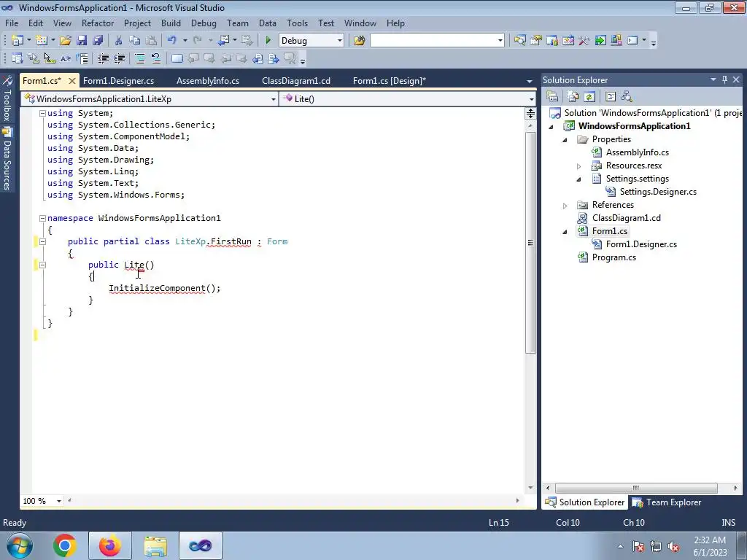Toggle a bookmark on current line icon

[x=177, y=58]
